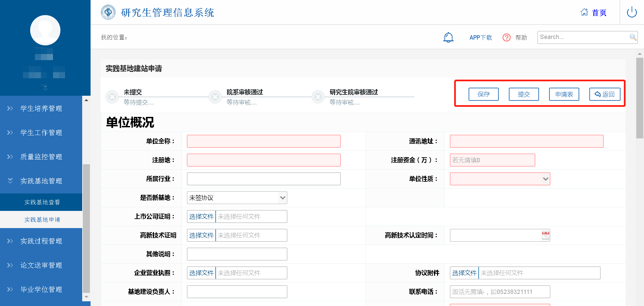Viewport: 644px width, 306px height.
Task: Click the 提交 button
Action: 524,94
